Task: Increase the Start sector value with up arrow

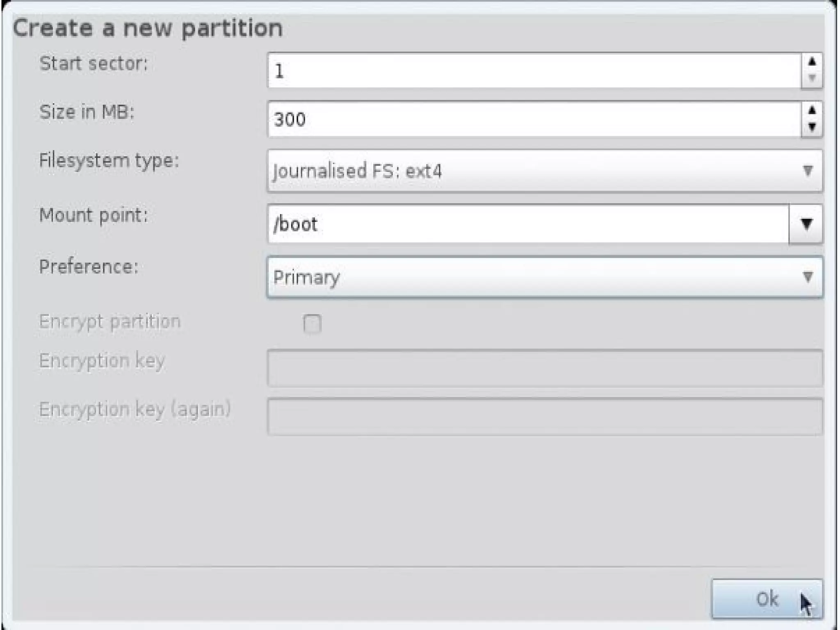Action: [x=811, y=62]
